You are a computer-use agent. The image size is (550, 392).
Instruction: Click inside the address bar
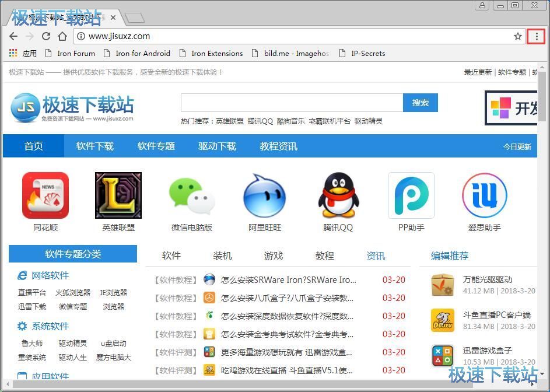click(x=233, y=36)
